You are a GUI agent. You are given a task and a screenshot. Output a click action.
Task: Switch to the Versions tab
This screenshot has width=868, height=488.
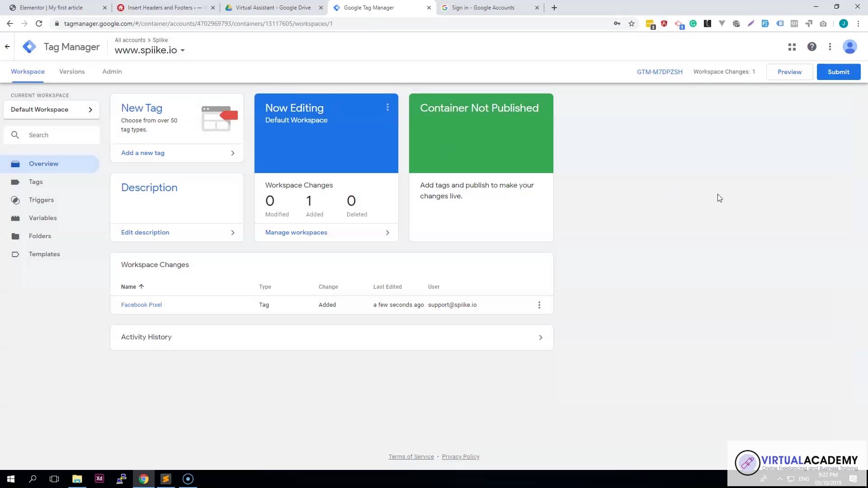[72, 71]
